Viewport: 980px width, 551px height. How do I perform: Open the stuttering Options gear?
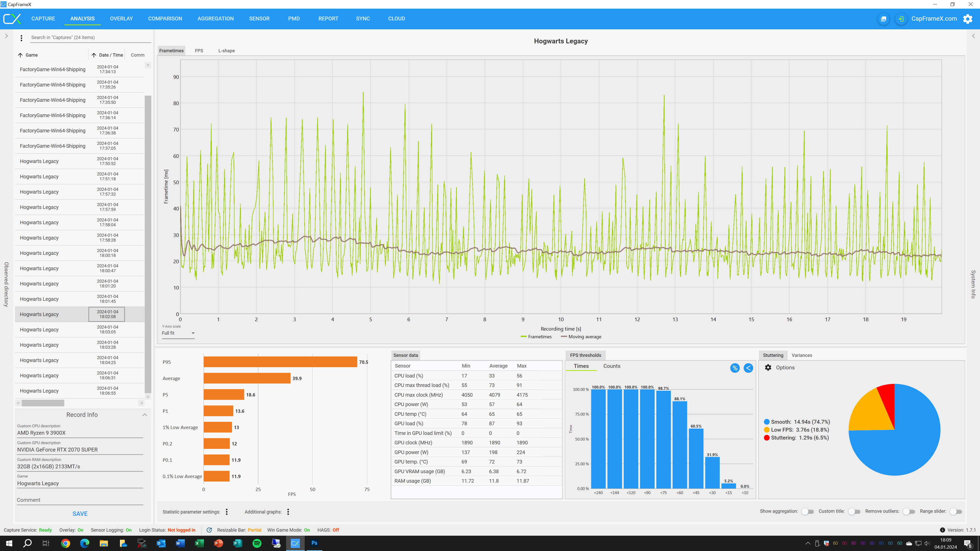pos(768,367)
